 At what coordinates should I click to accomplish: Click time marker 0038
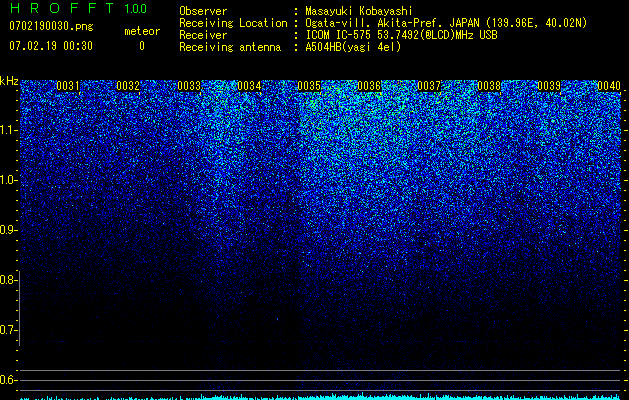coord(489,86)
